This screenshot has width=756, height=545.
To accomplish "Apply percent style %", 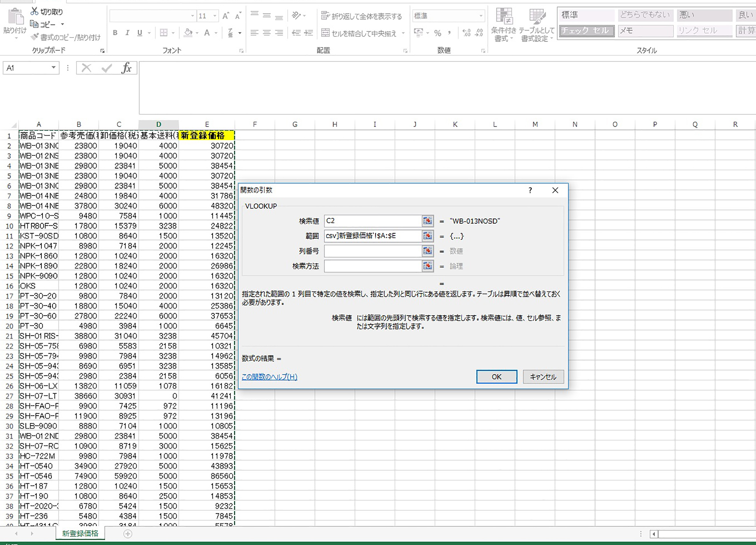I will click(x=438, y=33).
